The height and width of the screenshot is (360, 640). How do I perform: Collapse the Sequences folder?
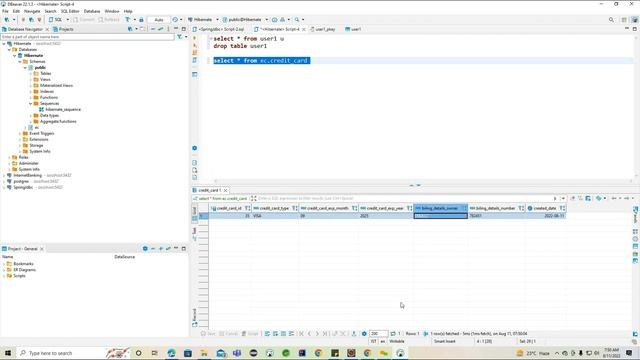(31, 103)
